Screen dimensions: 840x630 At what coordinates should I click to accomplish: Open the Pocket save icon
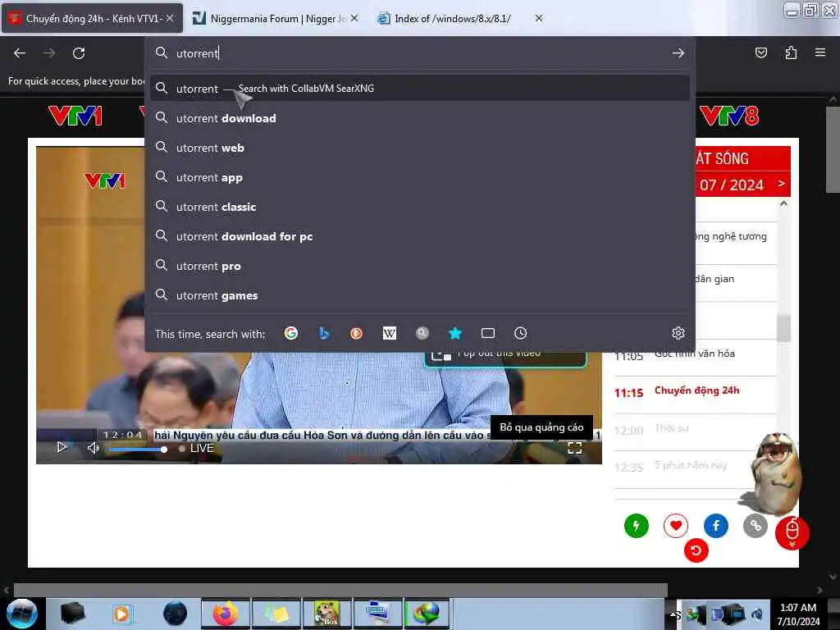coord(760,52)
